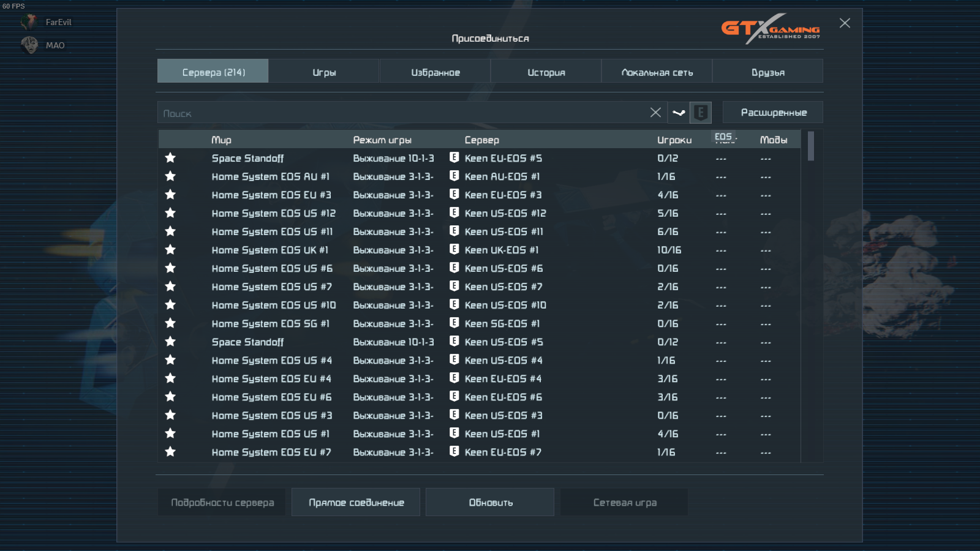Click the GTX Gaming logo banner
980x551 pixels.
point(771,29)
